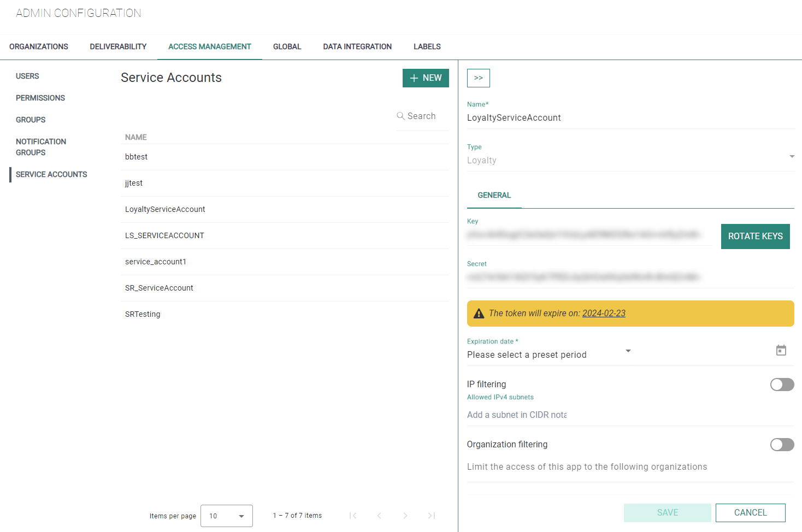
Task: Collapse the details panel with >> button
Action: pyautogui.click(x=478, y=78)
